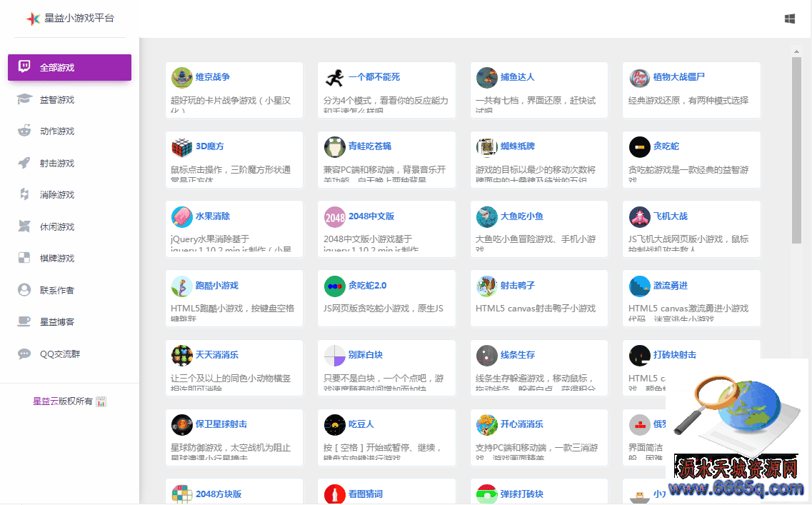Click the user avatar icon beside 联系作者
The width and height of the screenshot is (812, 505).
point(24,290)
